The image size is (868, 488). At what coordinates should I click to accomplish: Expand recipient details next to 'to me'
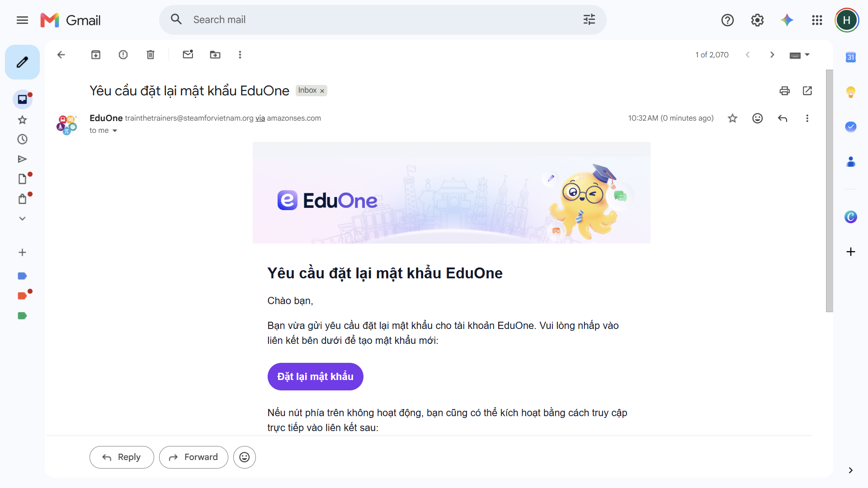pos(115,131)
